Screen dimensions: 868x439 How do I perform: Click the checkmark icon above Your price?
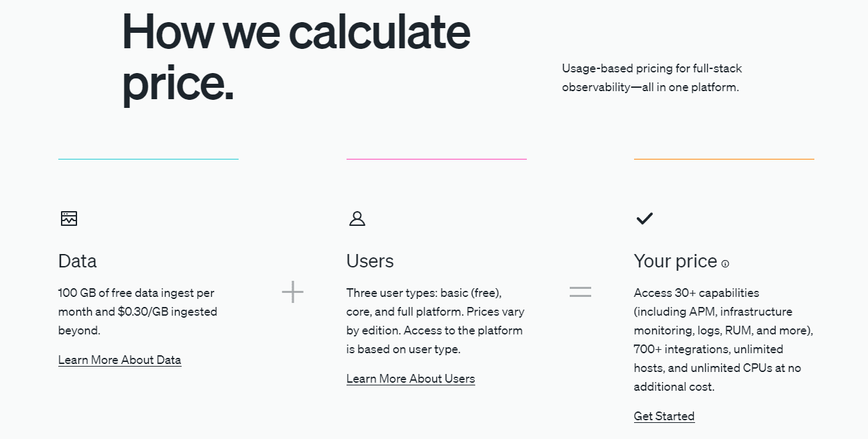click(x=644, y=218)
